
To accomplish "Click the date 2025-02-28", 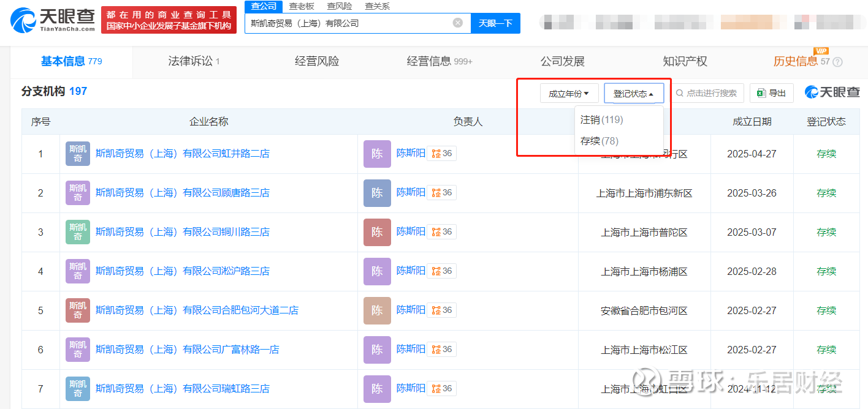I will (x=752, y=271).
